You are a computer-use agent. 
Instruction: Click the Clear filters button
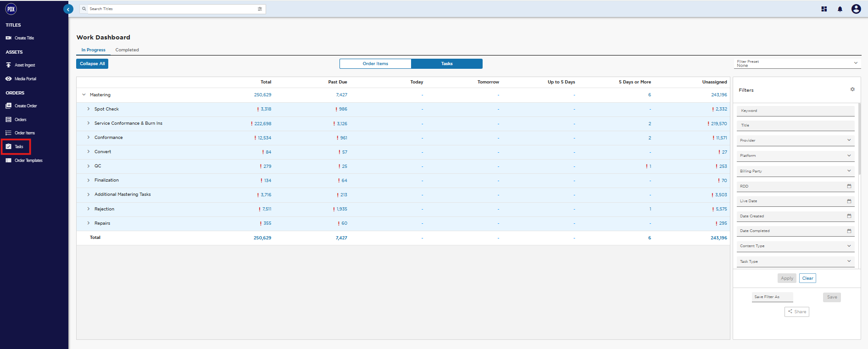(x=807, y=278)
